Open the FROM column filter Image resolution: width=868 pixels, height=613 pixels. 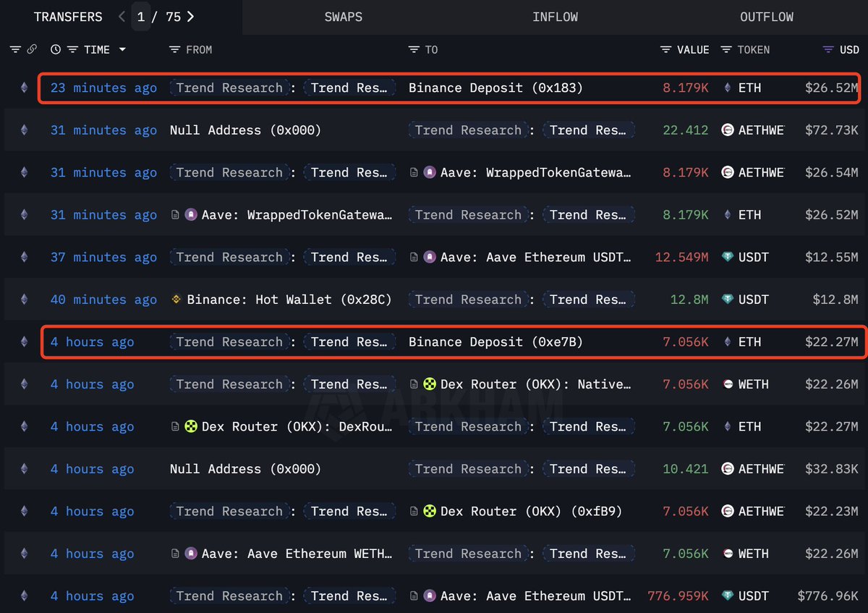coord(174,50)
